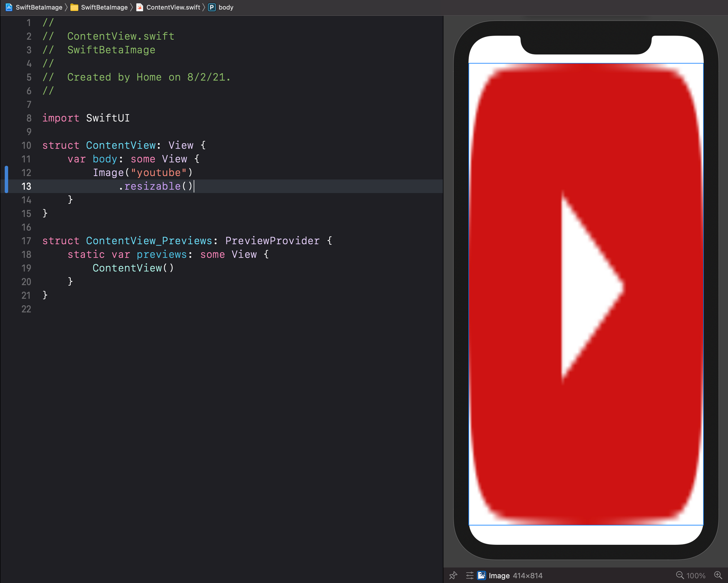Zoom in the preview canvas
Viewport: 728px width, 583px height.
718,575
